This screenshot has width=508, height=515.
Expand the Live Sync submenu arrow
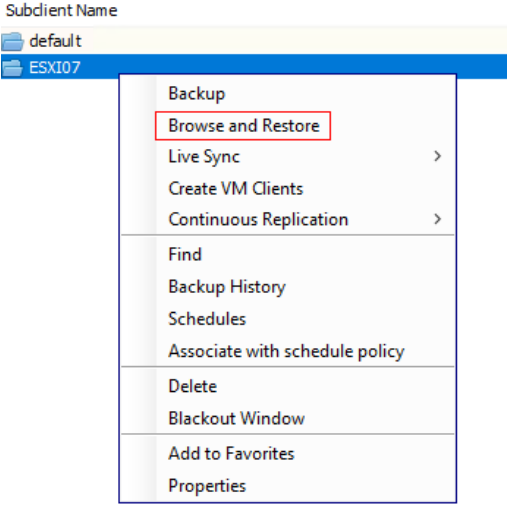click(438, 156)
